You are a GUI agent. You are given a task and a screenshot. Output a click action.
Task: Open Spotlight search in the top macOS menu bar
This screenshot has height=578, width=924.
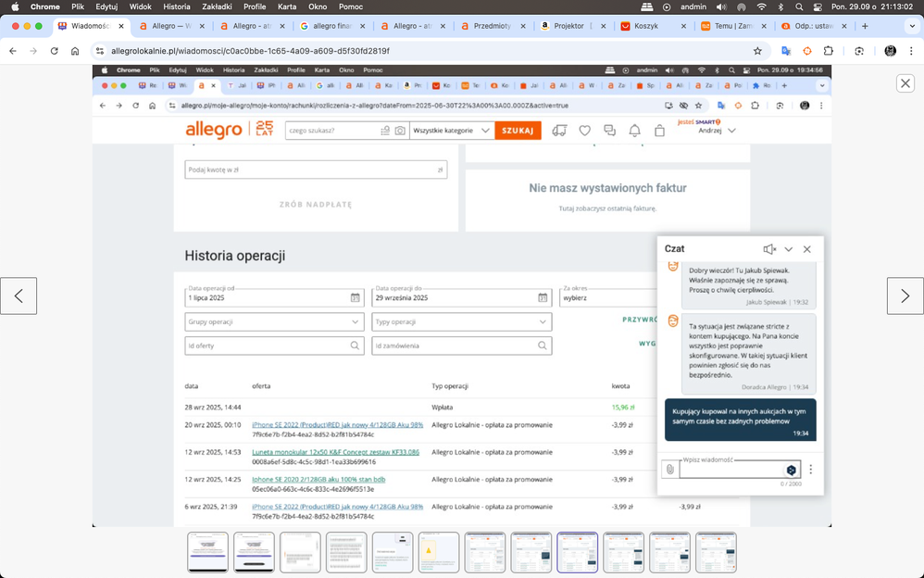[799, 6]
